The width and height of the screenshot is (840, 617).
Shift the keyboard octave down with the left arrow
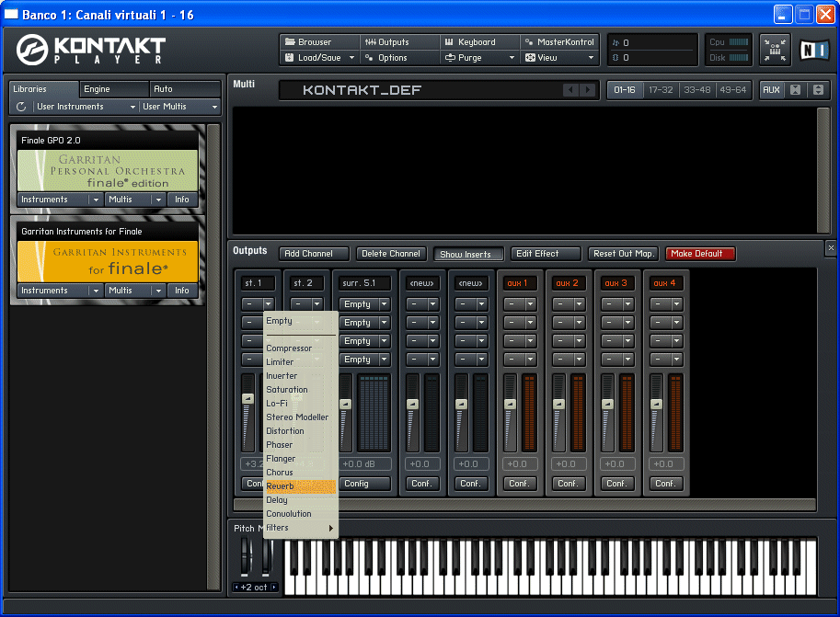click(x=236, y=587)
